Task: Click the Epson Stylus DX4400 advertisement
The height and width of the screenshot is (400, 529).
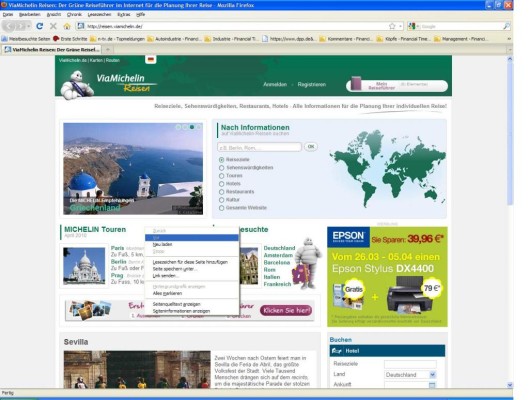Action: tap(387, 277)
